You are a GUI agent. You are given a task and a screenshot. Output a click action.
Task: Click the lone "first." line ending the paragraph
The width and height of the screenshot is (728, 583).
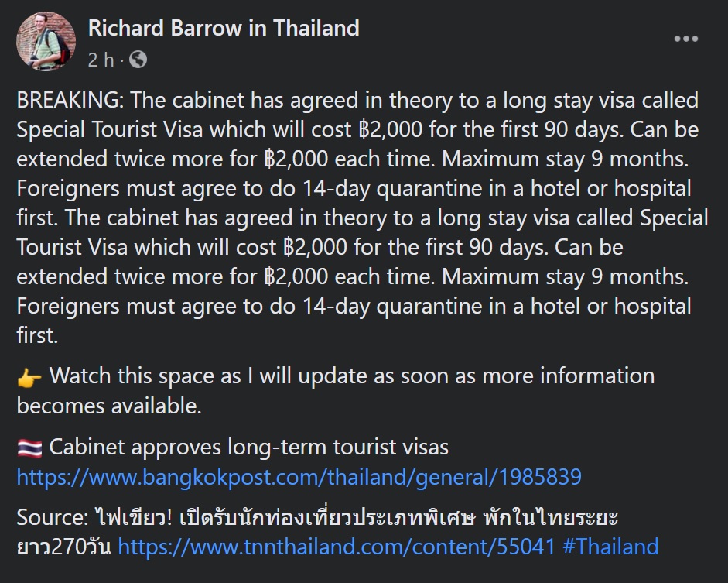pos(36,336)
